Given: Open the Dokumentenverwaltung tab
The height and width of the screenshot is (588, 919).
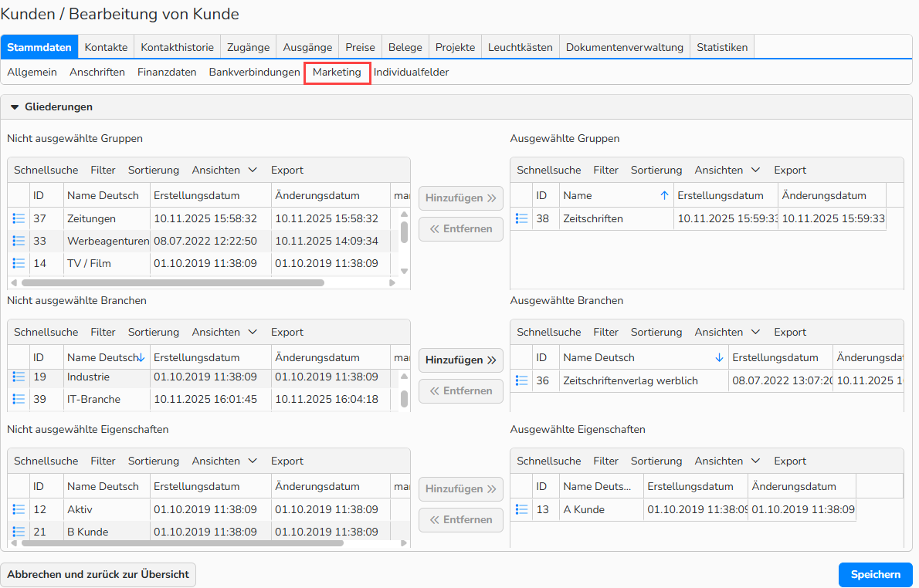Looking at the screenshot, I should pos(625,47).
